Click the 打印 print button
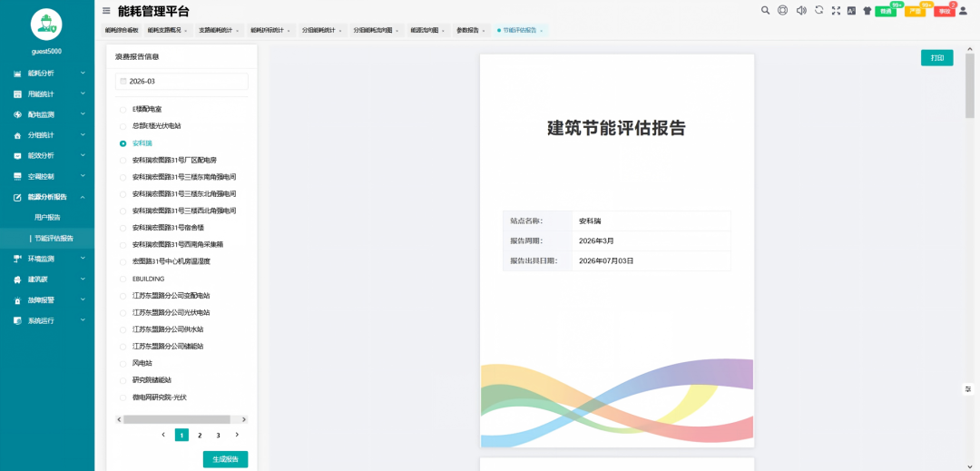Viewport: 980px width, 471px height. point(936,57)
